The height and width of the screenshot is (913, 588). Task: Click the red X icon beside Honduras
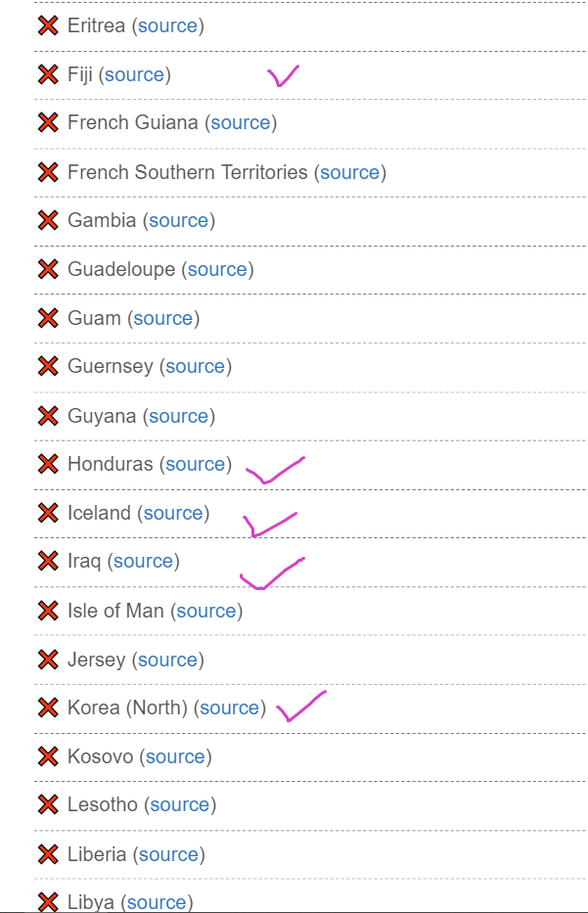48,464
